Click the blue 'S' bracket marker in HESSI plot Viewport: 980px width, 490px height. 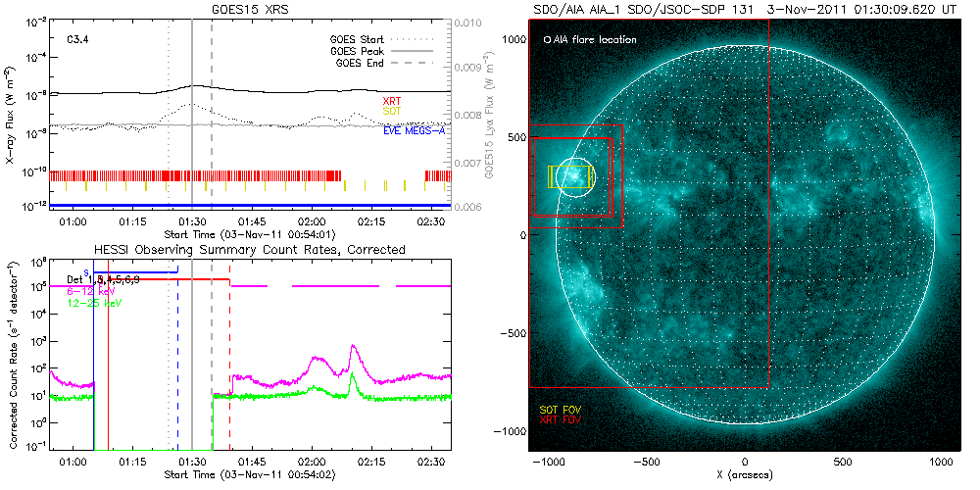pos(86,271)
